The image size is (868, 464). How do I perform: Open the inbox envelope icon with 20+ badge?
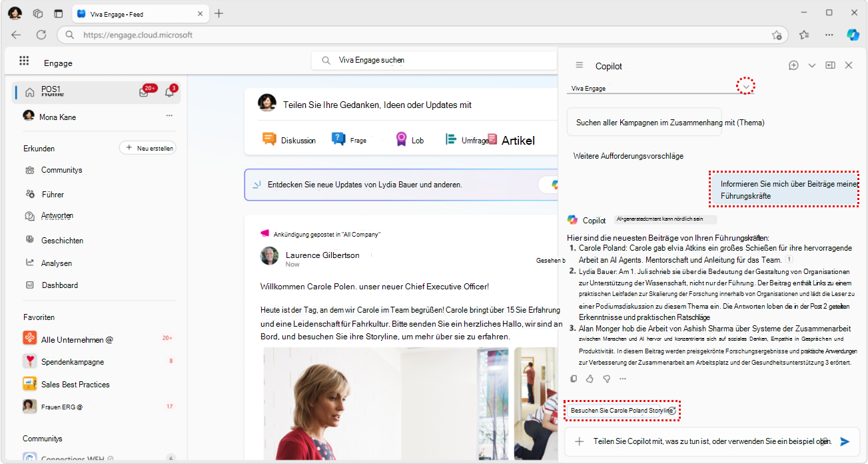[144, 92]
